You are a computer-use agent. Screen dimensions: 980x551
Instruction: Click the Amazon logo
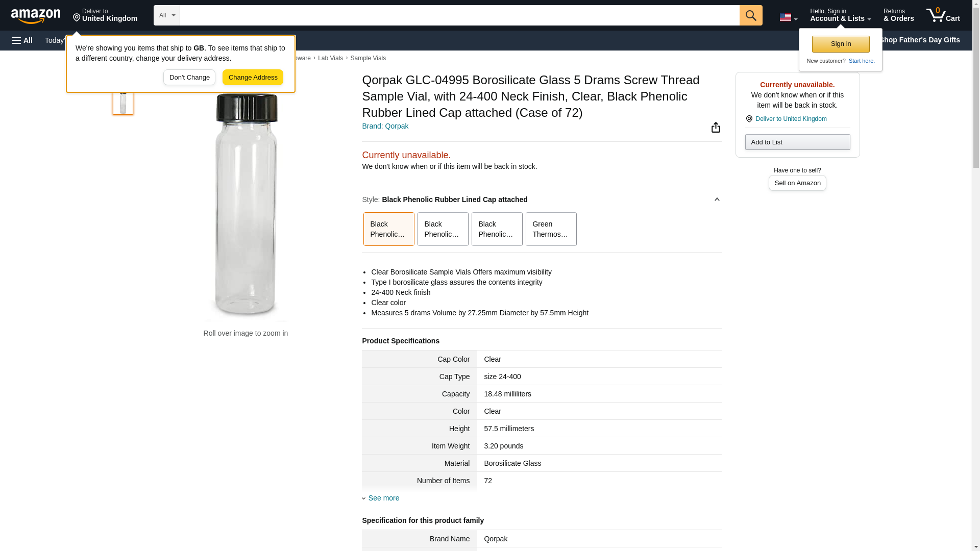pos(36,16)
